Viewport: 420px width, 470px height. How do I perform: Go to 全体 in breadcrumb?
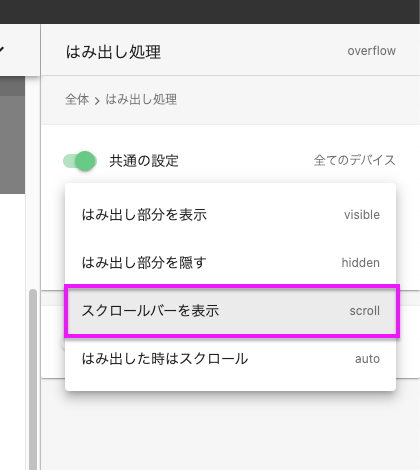[77, 99]
